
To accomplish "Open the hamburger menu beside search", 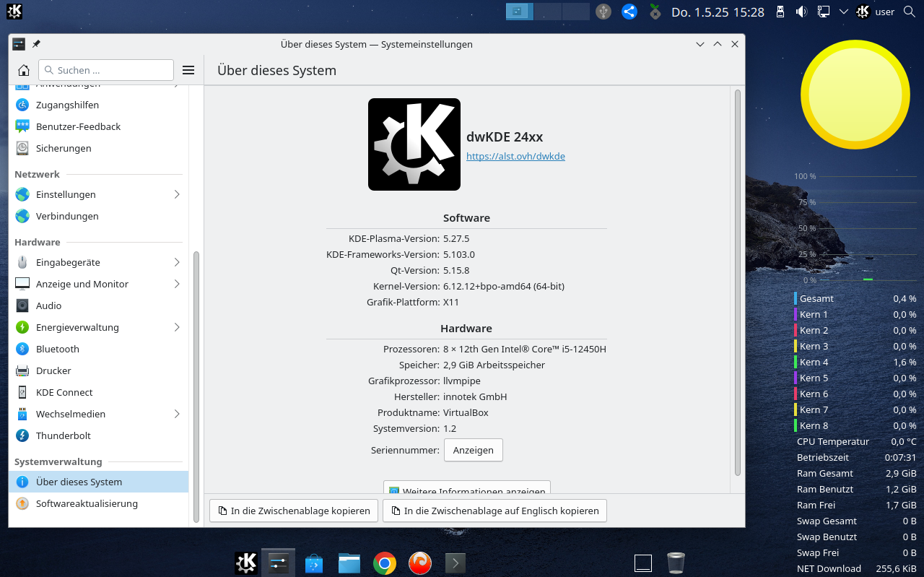I will [188, 70].
